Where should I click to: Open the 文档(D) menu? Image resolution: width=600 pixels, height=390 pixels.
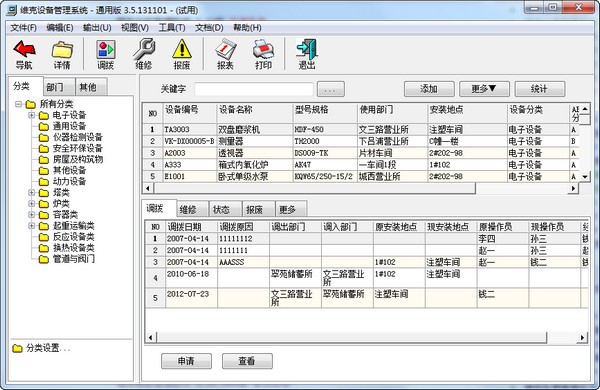coord(209,28)
